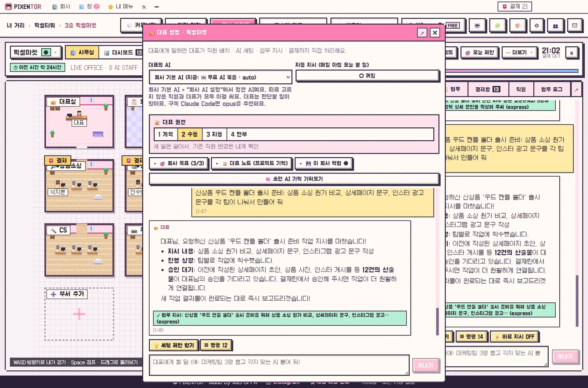The width and height of the screenshot is (588, 388).
Task: Pop out the 대표 설정 dialog
Action: pyautogui.click(x=422, y=33)
